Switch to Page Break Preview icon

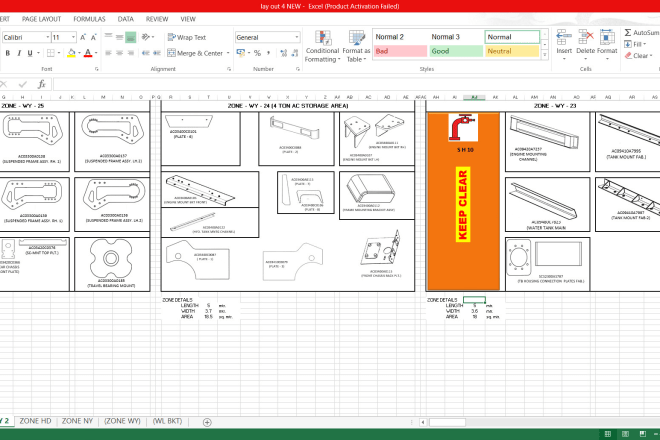coord(643,434)
